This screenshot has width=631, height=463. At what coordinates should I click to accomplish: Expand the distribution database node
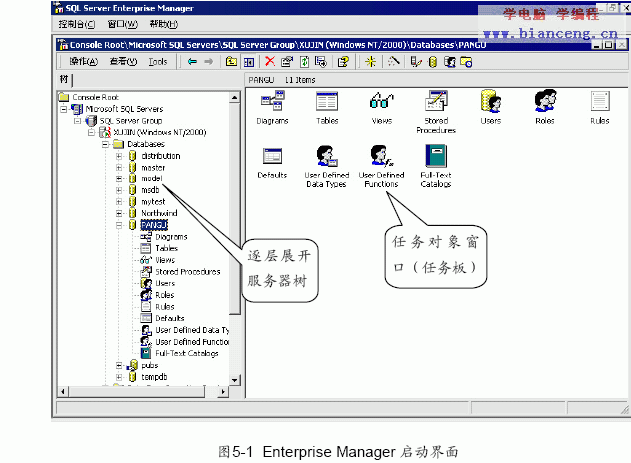pyautogui.click(x=119, y=156)
